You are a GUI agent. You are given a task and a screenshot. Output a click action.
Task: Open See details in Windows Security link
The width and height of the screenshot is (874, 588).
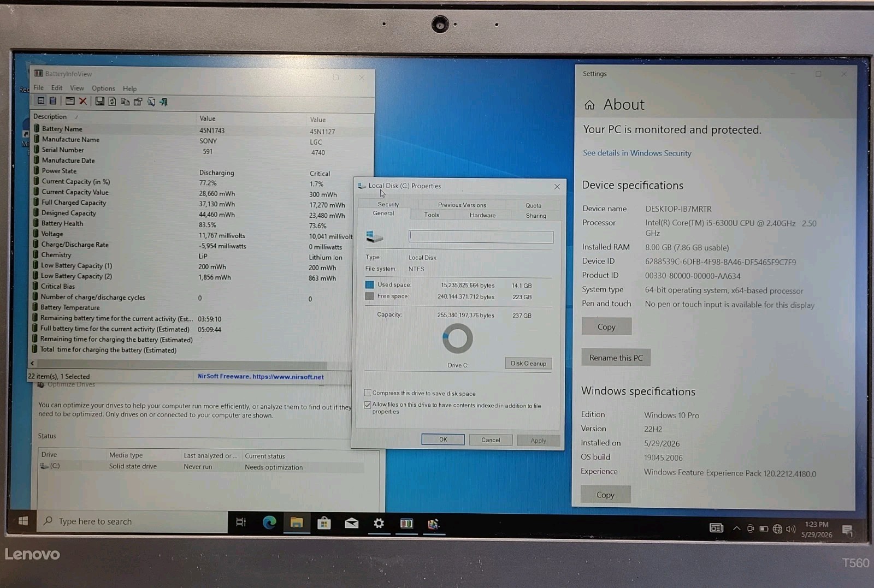637,153
